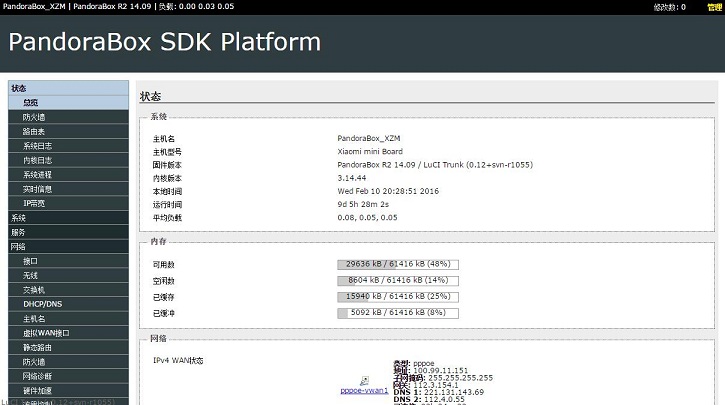
Task: Open the 网络诊断 diagnostics page
Action: [x=68, y=376]
